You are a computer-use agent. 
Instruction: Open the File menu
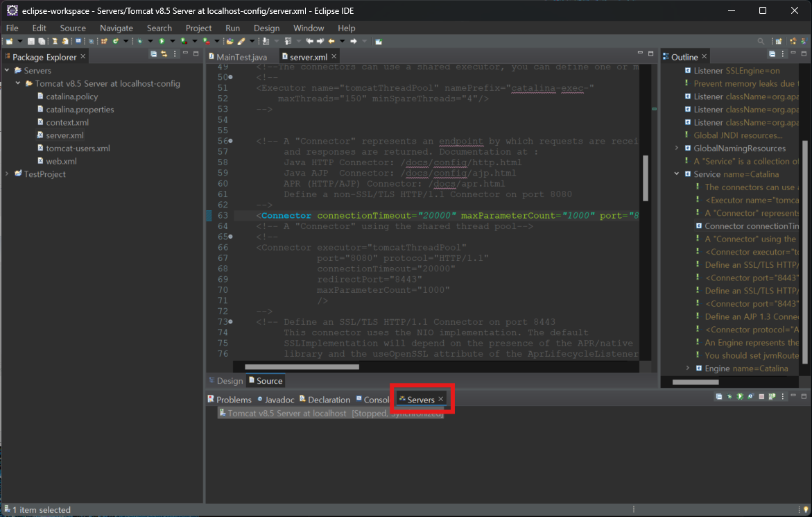coord(12,28)
